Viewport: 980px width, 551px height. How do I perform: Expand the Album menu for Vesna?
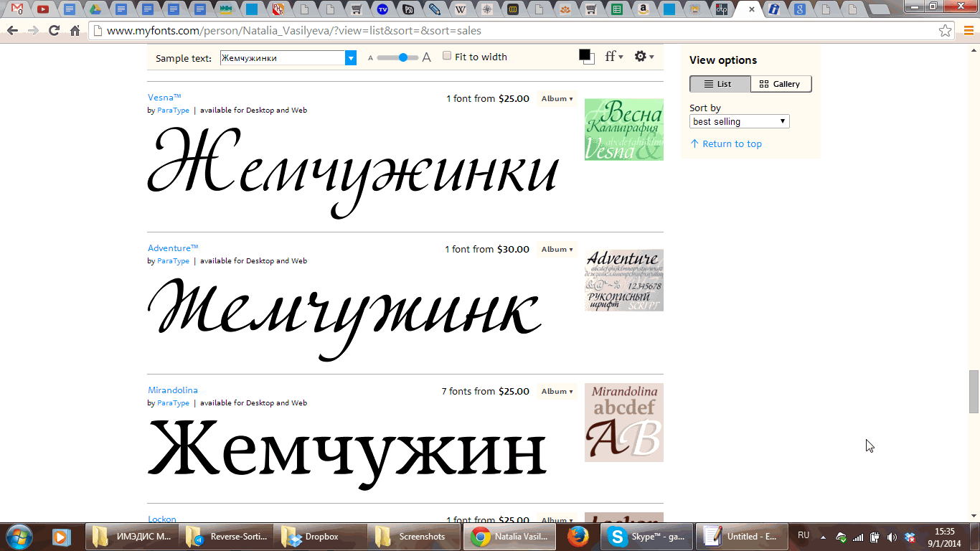[x=557, y=99]
